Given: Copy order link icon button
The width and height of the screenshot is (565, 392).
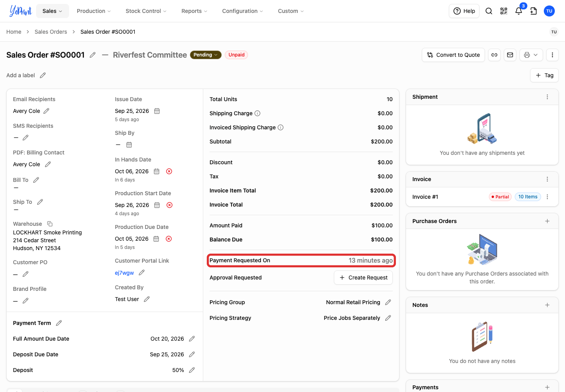Looking at the screenshot, I should (x=494, y=55).
